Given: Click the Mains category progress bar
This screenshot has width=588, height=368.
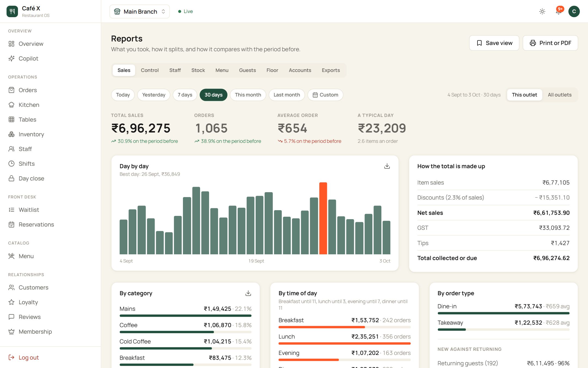Looking at the screenshot, I should tap(185, 316).
